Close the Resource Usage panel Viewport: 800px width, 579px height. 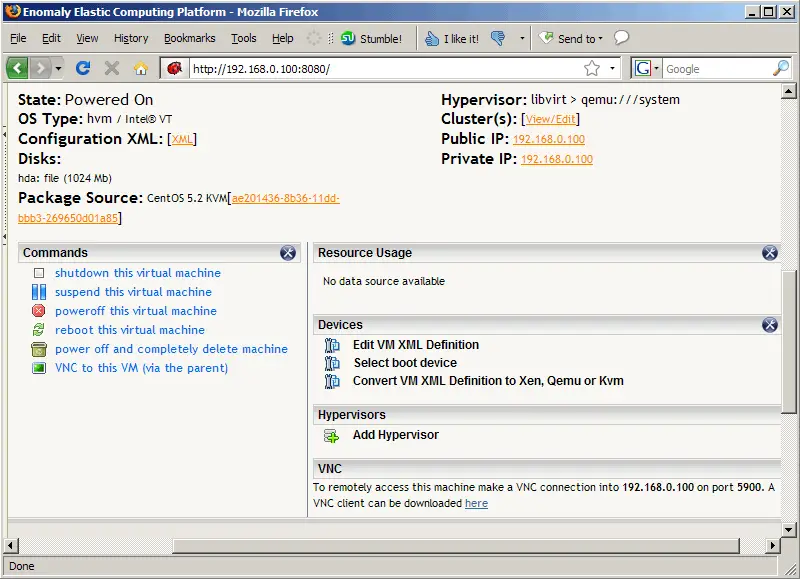coord(769,253)
